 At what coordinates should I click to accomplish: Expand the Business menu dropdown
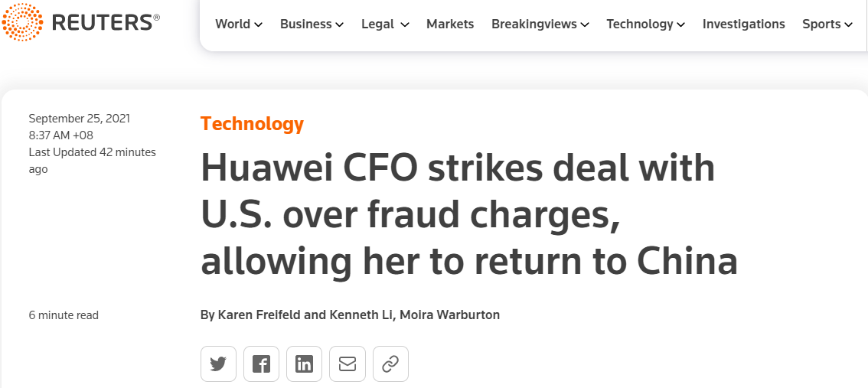[x=312, y=24]
